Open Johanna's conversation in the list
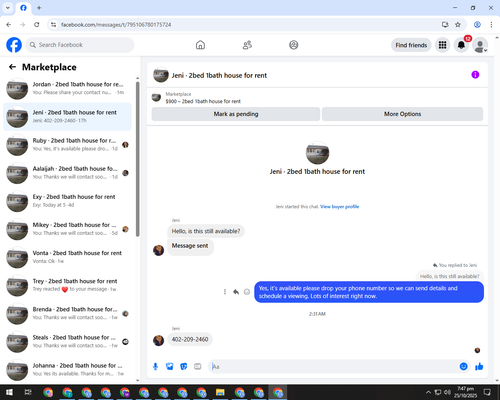This screenshot has height=400, width=500. tap(68, 370)
